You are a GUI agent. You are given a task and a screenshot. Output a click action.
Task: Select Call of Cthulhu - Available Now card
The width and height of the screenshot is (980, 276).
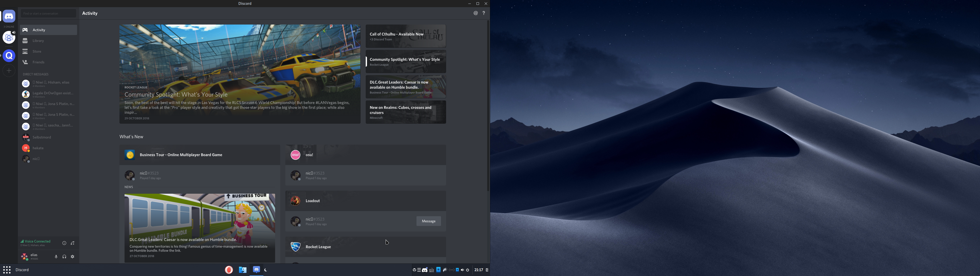[406, 36]
